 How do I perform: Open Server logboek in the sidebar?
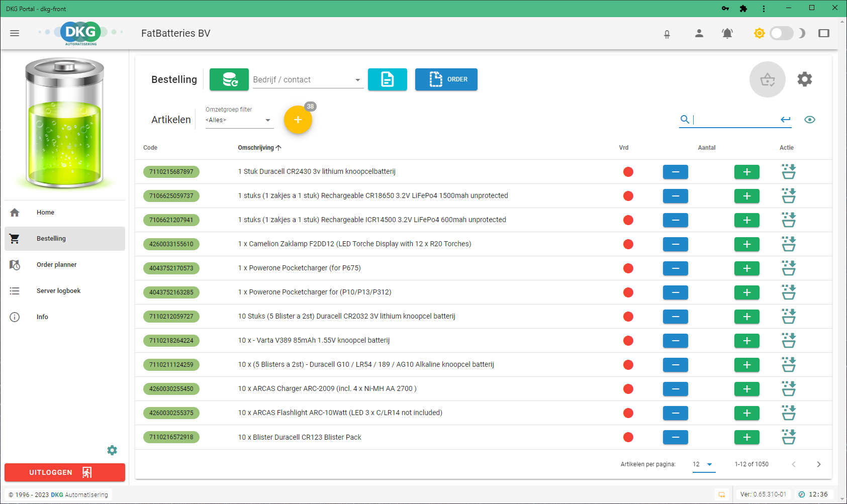click(65, 291)
